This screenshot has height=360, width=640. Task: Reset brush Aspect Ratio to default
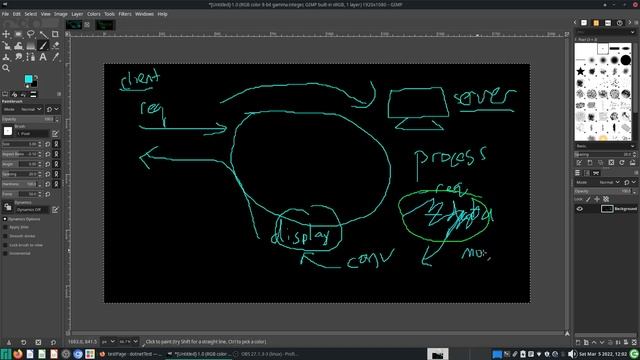coord(48,154)
